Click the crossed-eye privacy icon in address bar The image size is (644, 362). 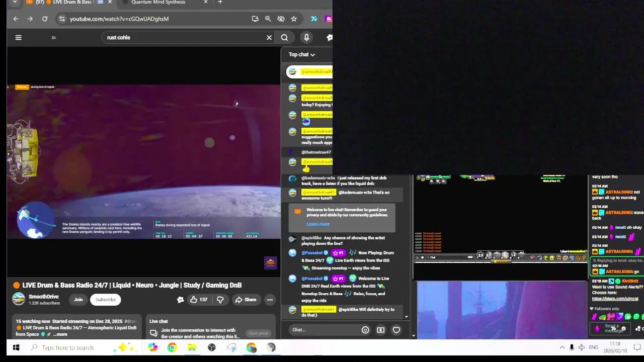tap(281, 19)
